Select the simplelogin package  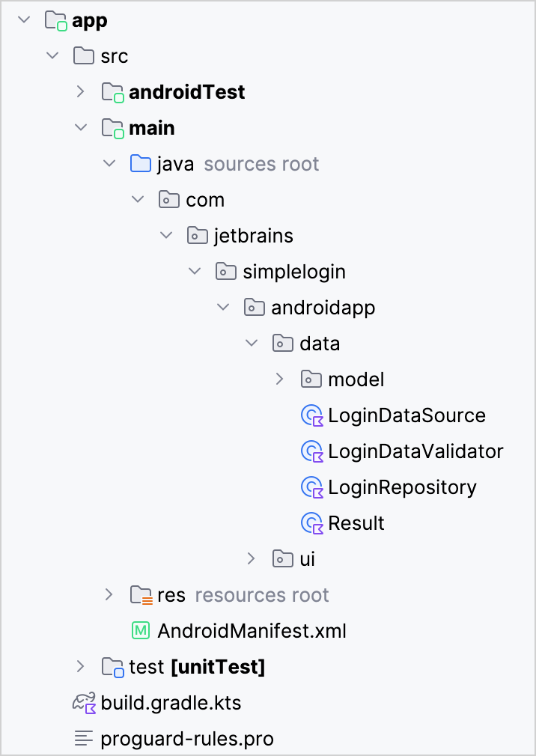click(293, 271)
